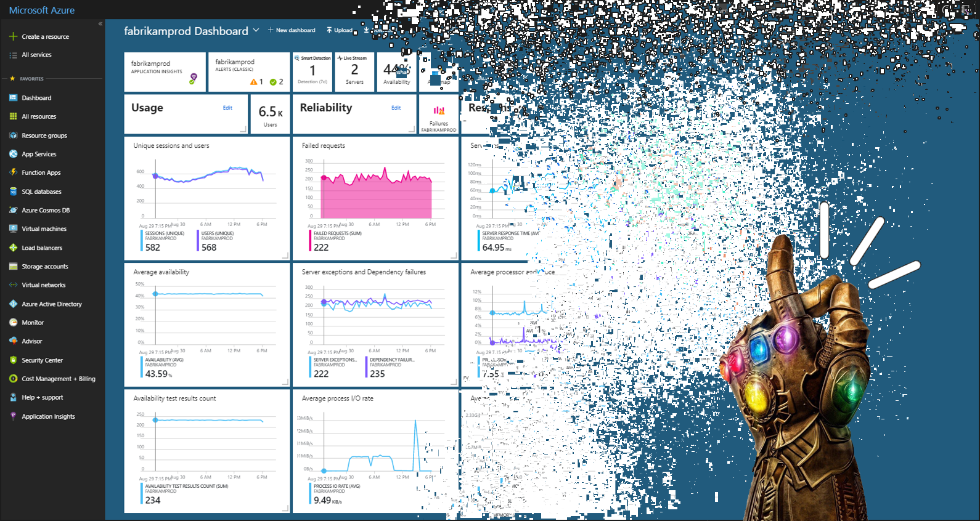
Task: Click Edit link on Usage tile
Action: 227,108
